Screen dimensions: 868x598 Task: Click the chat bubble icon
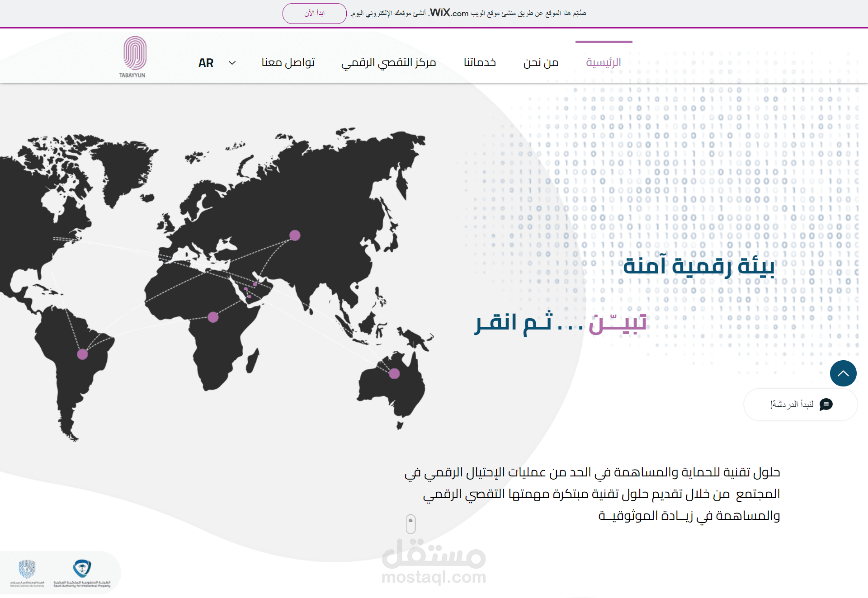click(826, 405)
